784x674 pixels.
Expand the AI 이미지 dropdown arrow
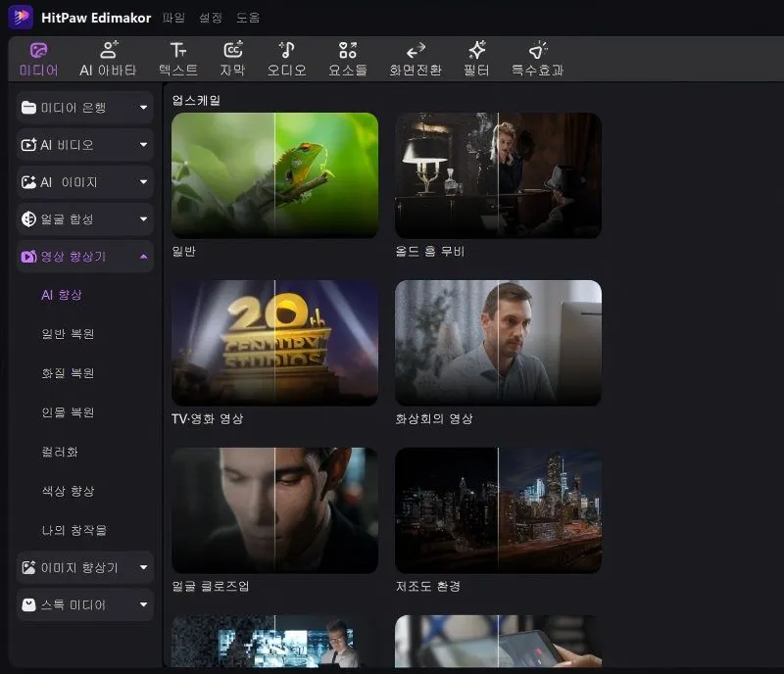(x=143, y=182)
